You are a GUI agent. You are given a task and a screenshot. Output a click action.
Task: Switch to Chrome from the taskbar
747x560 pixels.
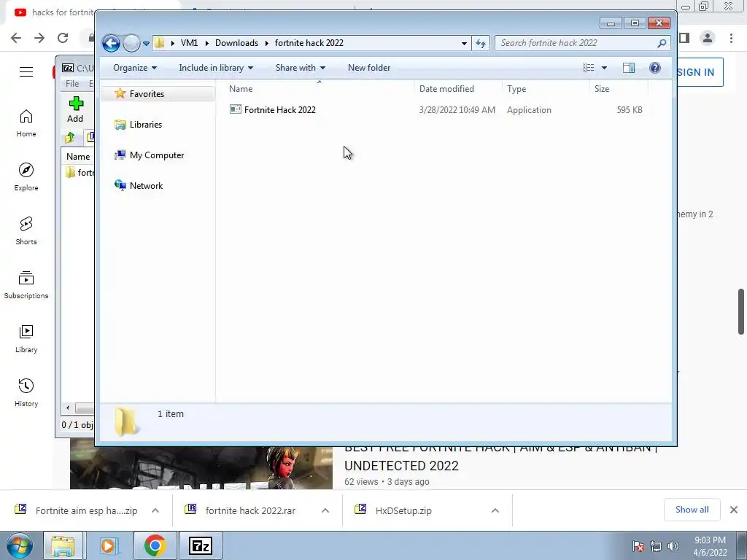(x=155, y=546)
